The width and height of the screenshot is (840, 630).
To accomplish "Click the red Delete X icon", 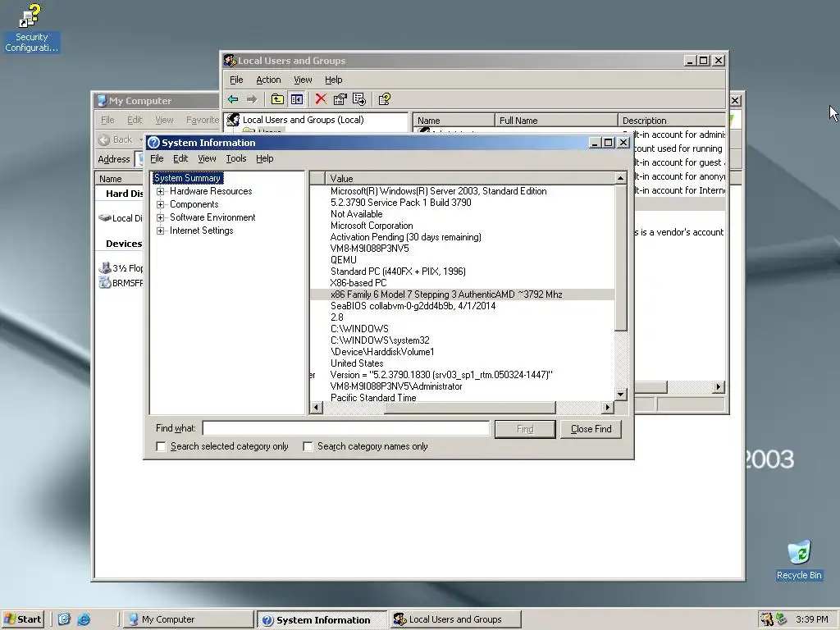I will [x=321, y=99].
